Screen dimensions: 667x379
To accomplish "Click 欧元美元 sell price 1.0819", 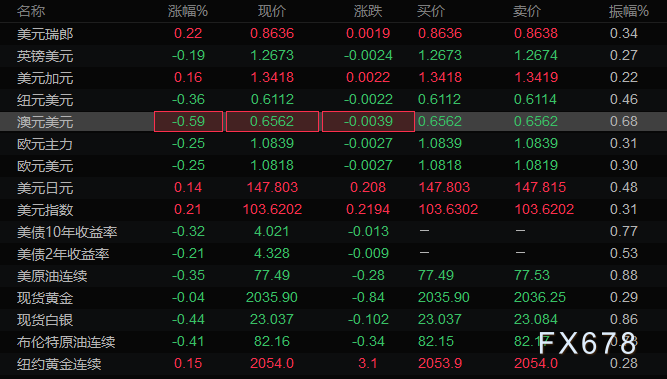I will (x=536, y=165).
